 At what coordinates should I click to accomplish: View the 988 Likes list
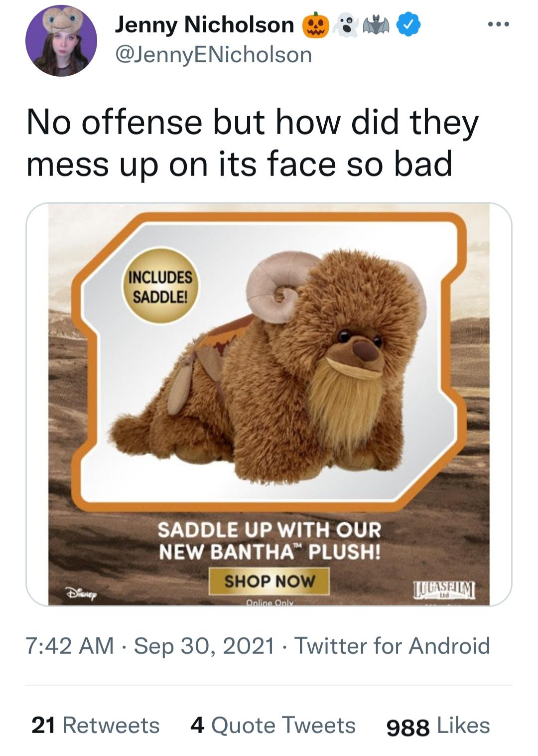(438, 726)
